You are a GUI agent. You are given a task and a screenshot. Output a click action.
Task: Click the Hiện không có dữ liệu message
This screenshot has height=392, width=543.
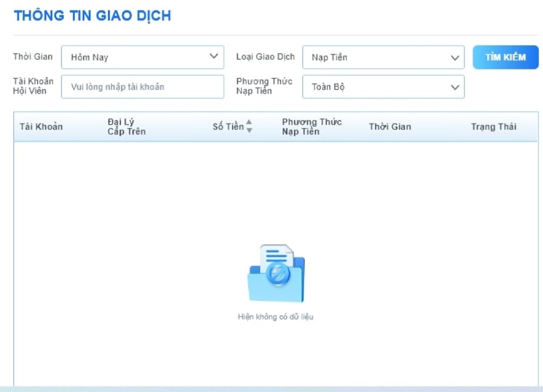click(x=276, y=316)
